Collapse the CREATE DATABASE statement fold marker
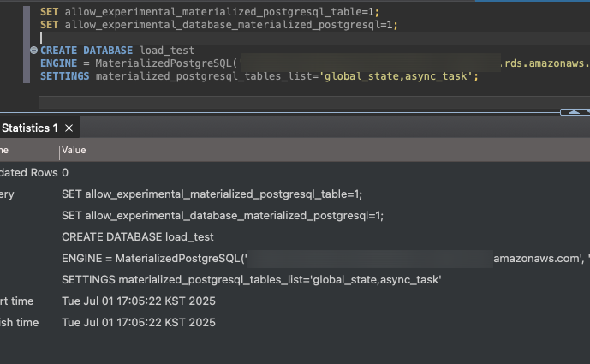 pos(34,50)
